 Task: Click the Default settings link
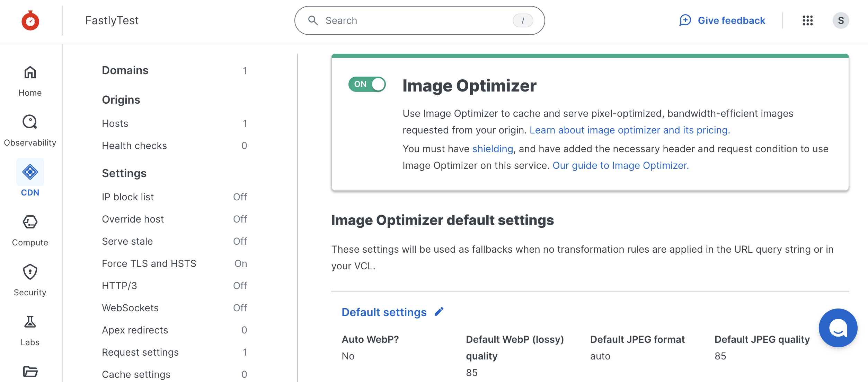(384, 312)
